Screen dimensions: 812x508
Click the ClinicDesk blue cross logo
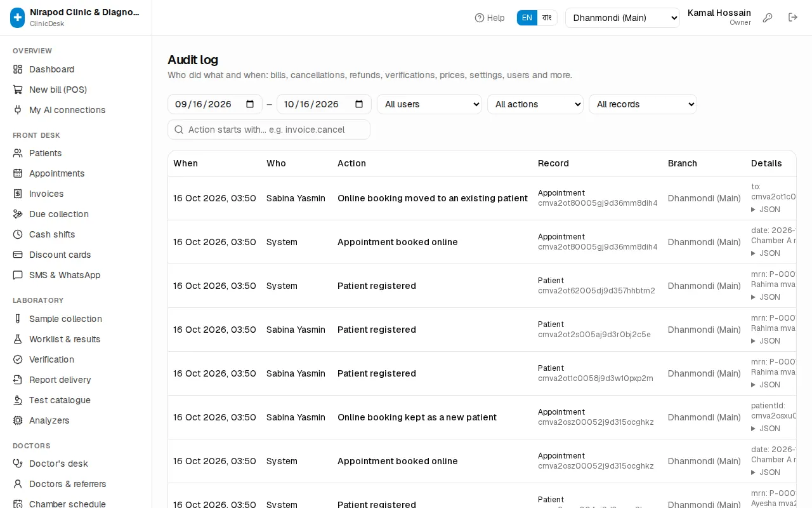tap(17, 18)
